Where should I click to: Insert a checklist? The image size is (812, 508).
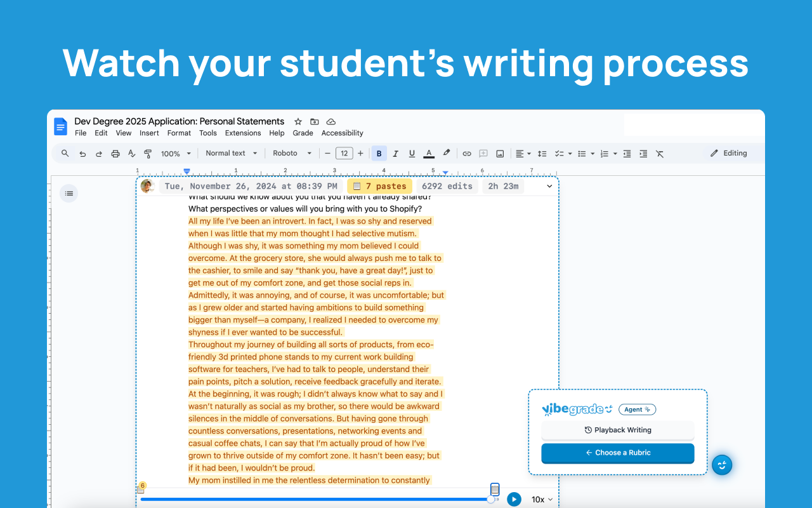(560, 154)
